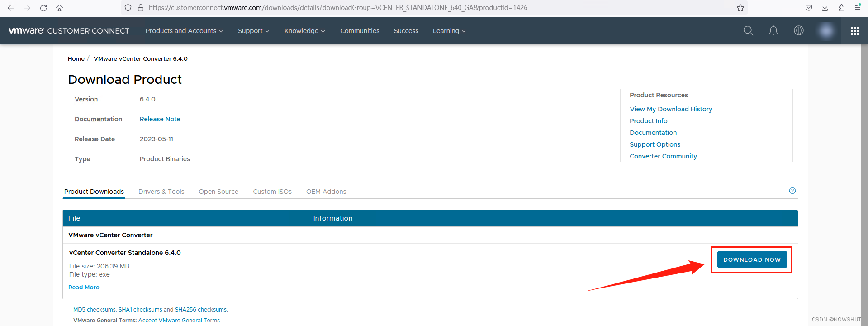Screen dimensions: 868x326
Task: Open the Converter Community link
Action: 663,156
